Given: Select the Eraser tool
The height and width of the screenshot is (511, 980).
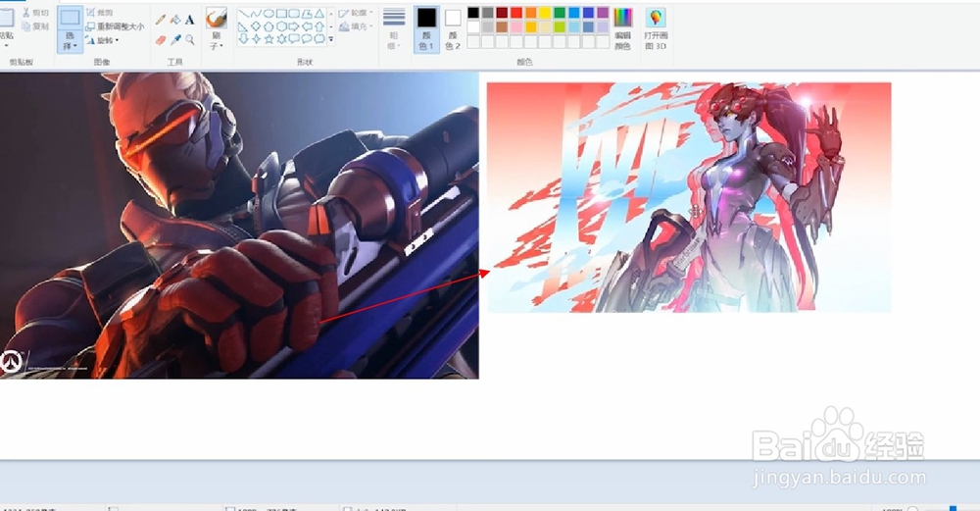Looking at the screenshot, I should coord(161,40).
